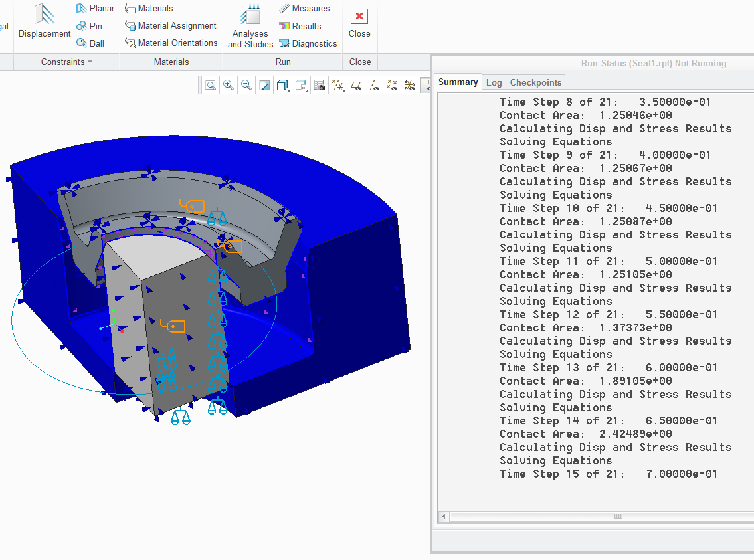Open Material Orientations
754x560 pixels.
(171, 43)
